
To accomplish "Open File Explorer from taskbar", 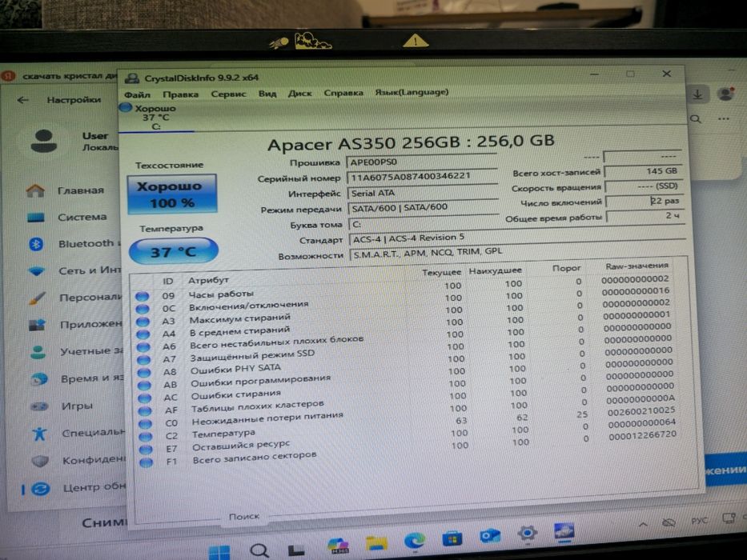I will tap(376, 543).
